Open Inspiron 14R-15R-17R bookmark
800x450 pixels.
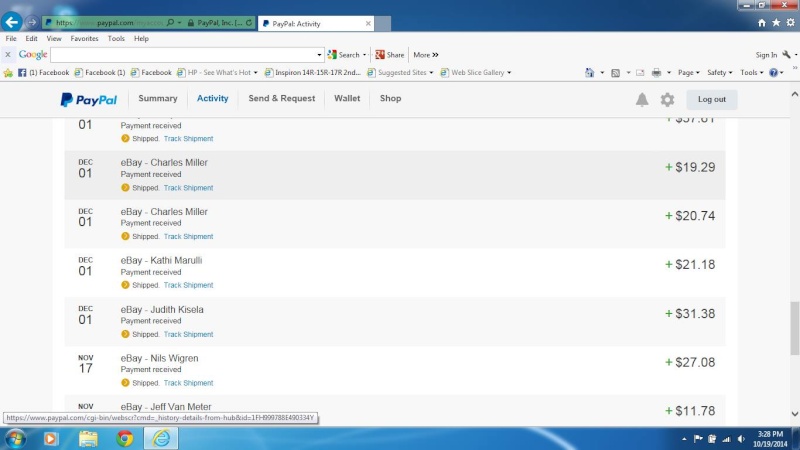pos(313,72)
